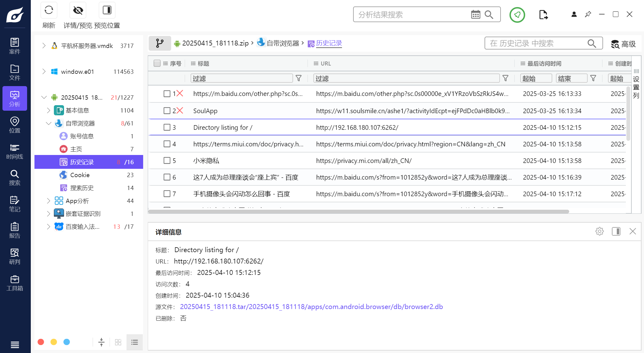This screenshot has height=353, width=644.
Task: Open the 位置 sidebar section
Action: (15, 125)
